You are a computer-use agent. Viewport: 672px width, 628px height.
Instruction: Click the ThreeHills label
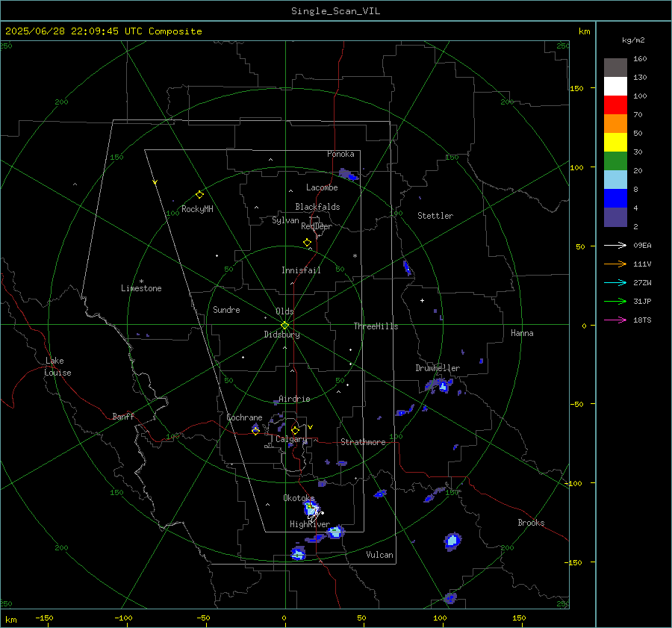pos(376,326)
